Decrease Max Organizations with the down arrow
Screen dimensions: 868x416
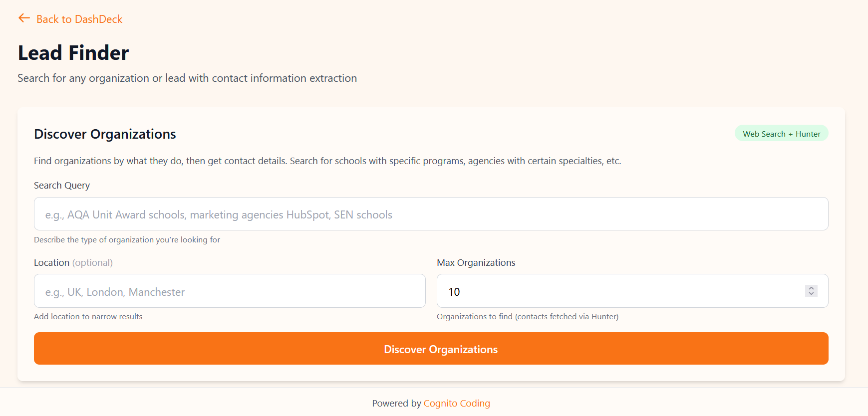coord(811,294)
